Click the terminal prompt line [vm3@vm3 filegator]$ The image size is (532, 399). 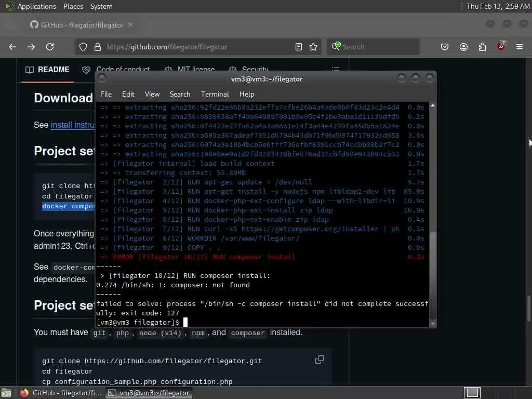[138, 322]
